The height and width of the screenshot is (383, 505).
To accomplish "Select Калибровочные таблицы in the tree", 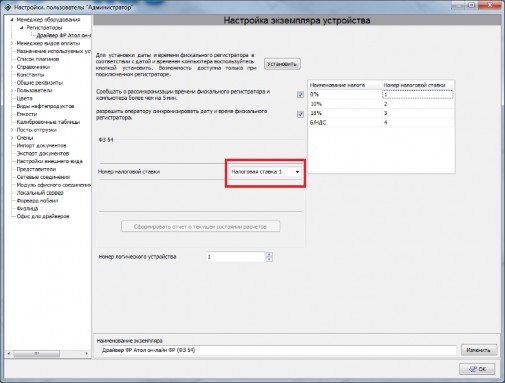I will tap(48, 122).
